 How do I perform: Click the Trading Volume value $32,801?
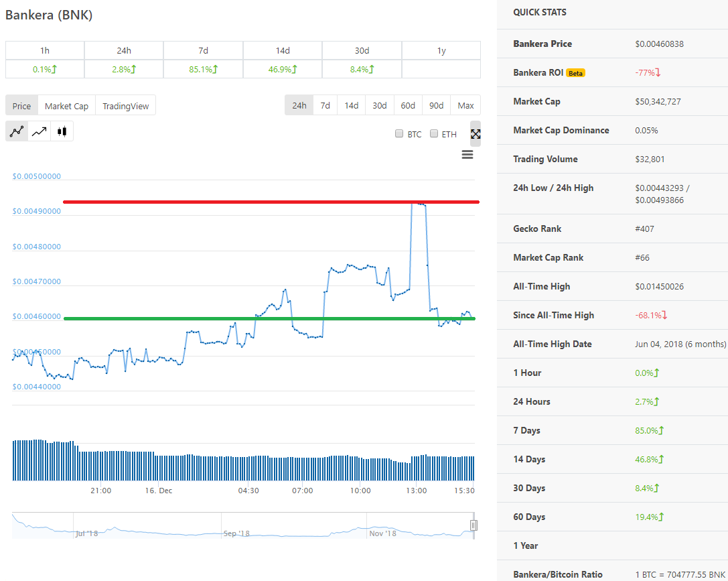(x=650, y=159)
